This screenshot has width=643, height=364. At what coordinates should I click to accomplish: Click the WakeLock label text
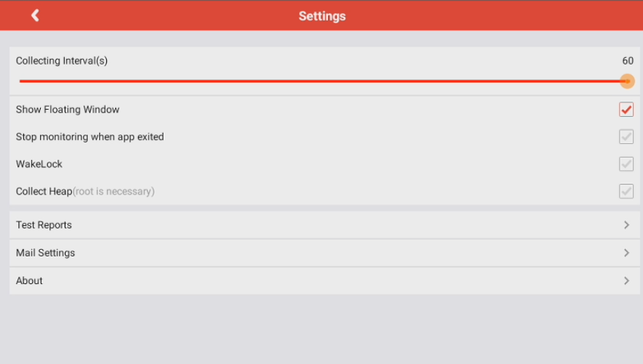pos(39,164)
